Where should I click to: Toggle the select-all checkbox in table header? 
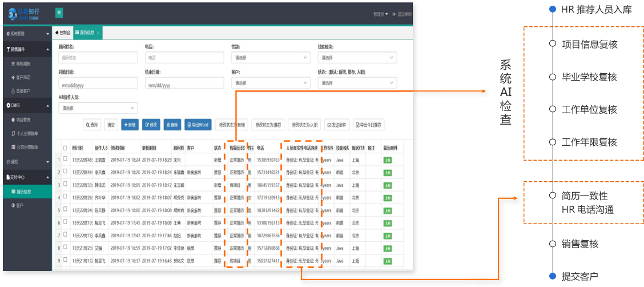[x=65, y=148]
